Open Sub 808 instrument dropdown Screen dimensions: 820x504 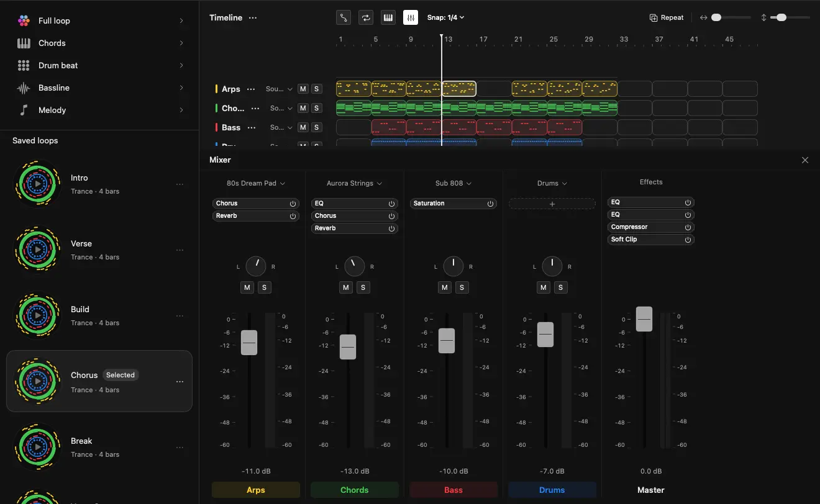click(453, 183)
